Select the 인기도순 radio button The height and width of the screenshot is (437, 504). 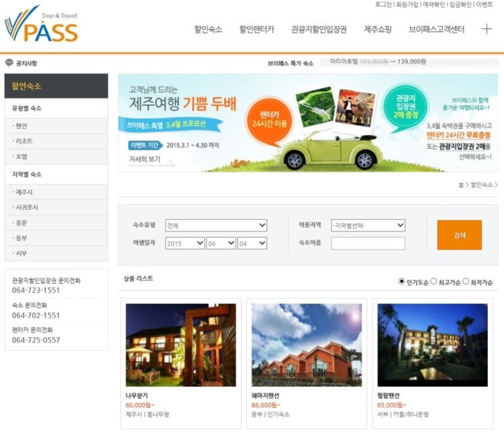(x=401, y=282)
